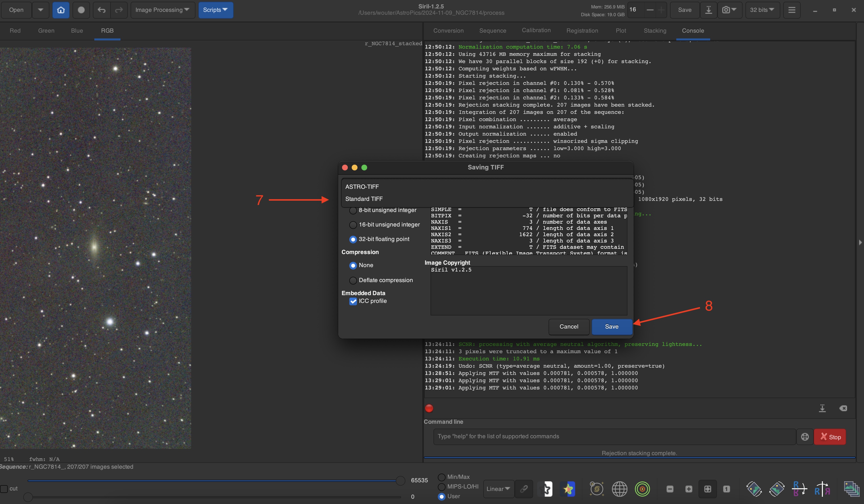
Task: Select the Green channel tab
Action: (46, 30)
